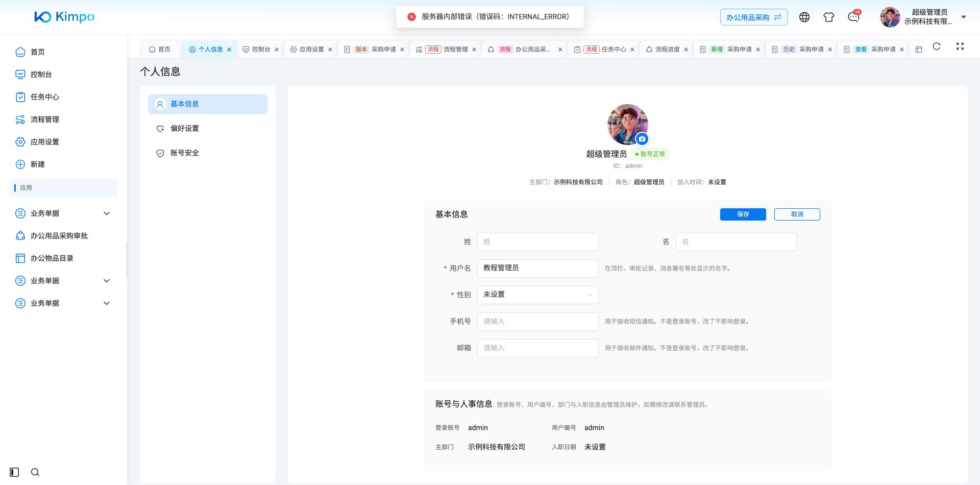980x485 pixels.
Task: Select the 基本信息 menu item
Action: [208, 104]
